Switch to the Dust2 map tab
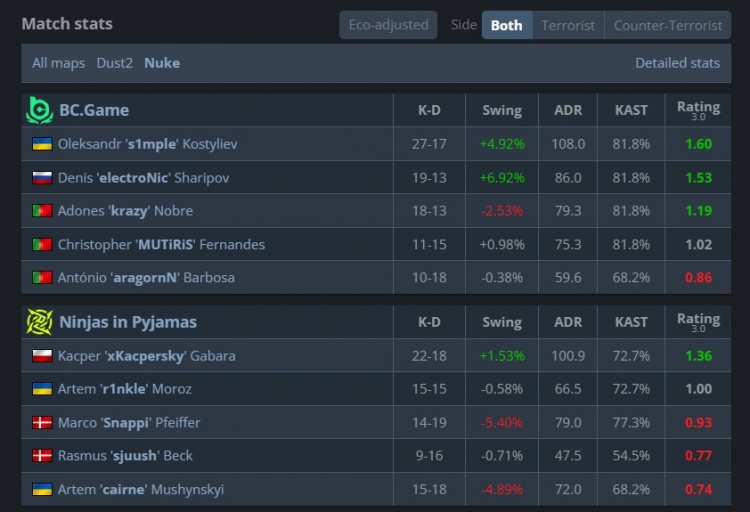 pos(114,63)
